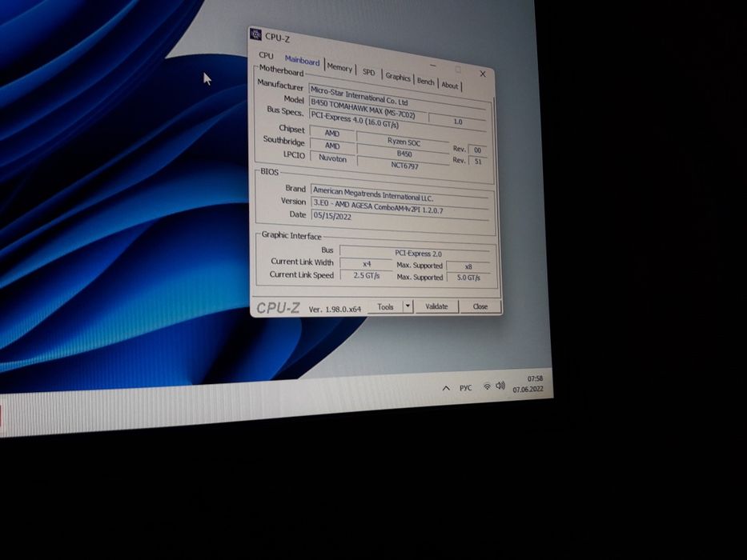Click the Southbridge B450 value
Viewport: 747px width, 560px height.
pos(404,154)
